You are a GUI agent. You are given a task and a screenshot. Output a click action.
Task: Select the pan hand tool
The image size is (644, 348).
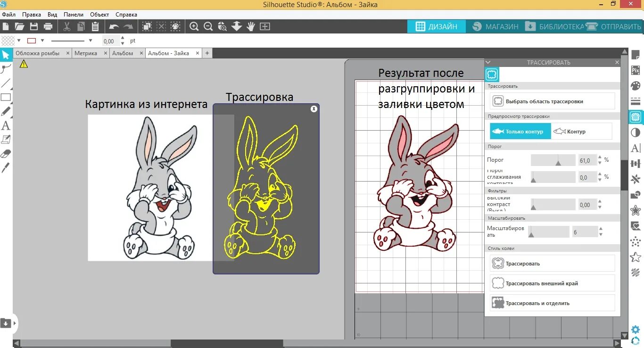(x=250, y=26)
